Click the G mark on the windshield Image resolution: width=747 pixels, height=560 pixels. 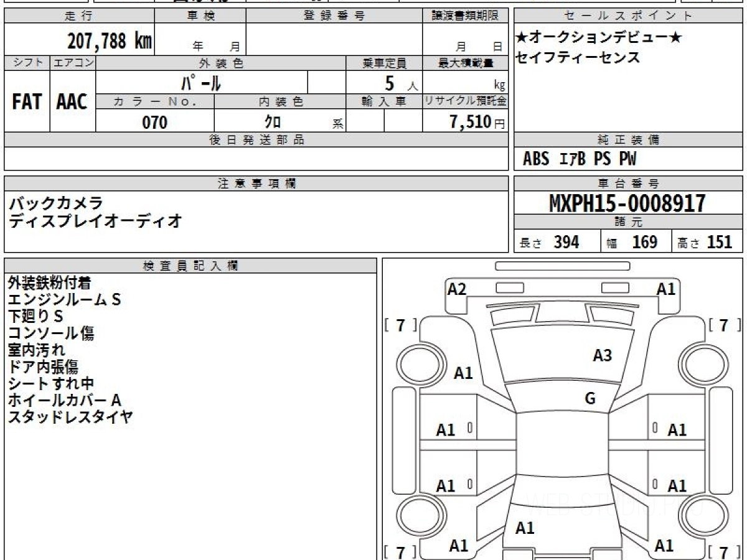(x=590, y=399)
